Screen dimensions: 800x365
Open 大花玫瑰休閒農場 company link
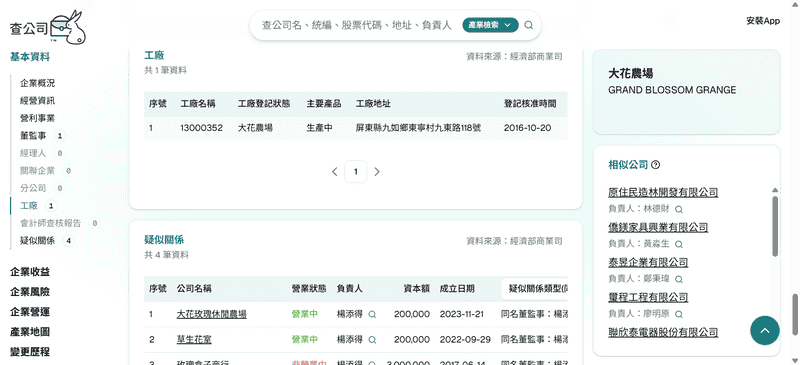click(x=212, y=314)
